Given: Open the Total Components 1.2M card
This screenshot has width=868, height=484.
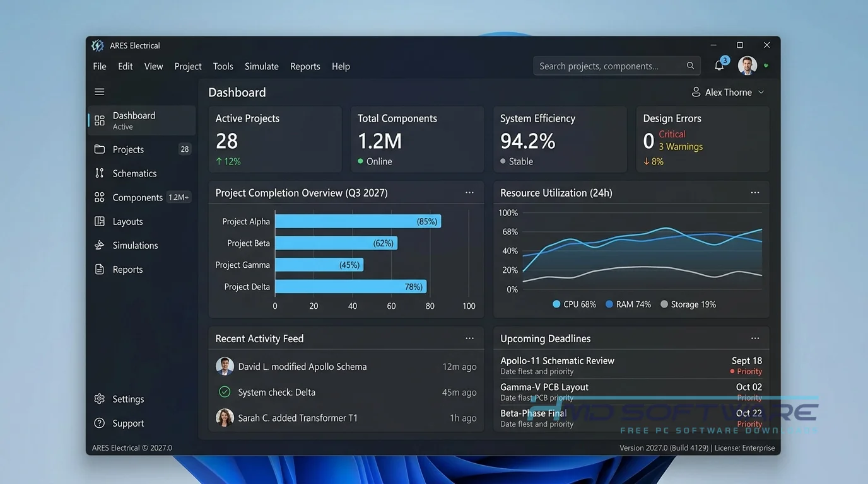Looking at the screenshot, I should [418, 139].
